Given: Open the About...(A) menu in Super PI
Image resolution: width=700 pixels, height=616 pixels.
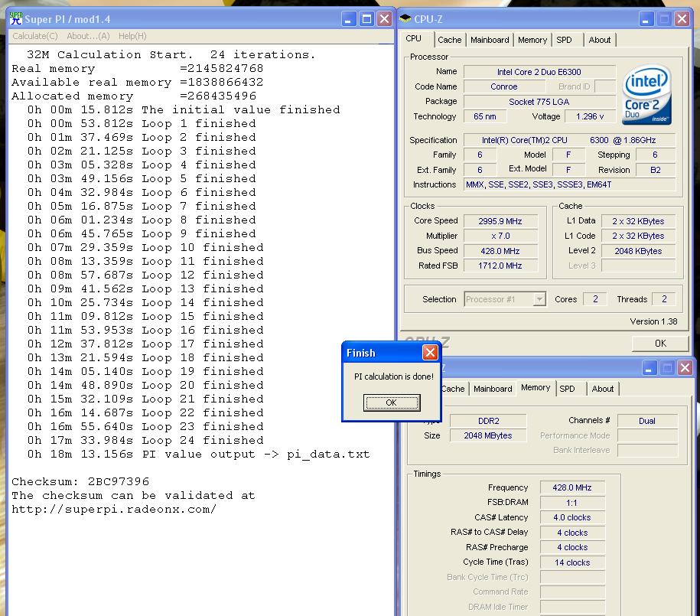Looking at the screenshot, I should pos(88,36).
